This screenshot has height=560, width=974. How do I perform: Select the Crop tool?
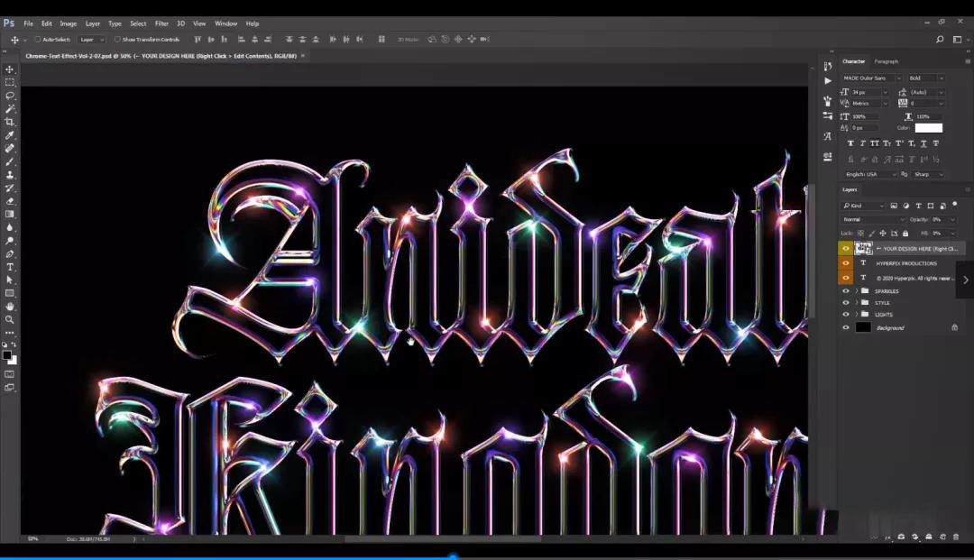pyautogui.click(x=10, y=122)
